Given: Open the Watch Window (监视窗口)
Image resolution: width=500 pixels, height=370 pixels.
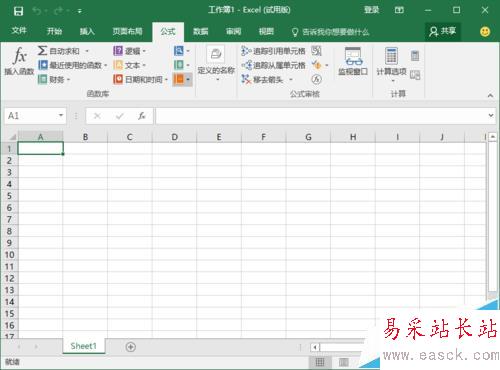Looking at the screenshot, I should (x=353, y=62).
